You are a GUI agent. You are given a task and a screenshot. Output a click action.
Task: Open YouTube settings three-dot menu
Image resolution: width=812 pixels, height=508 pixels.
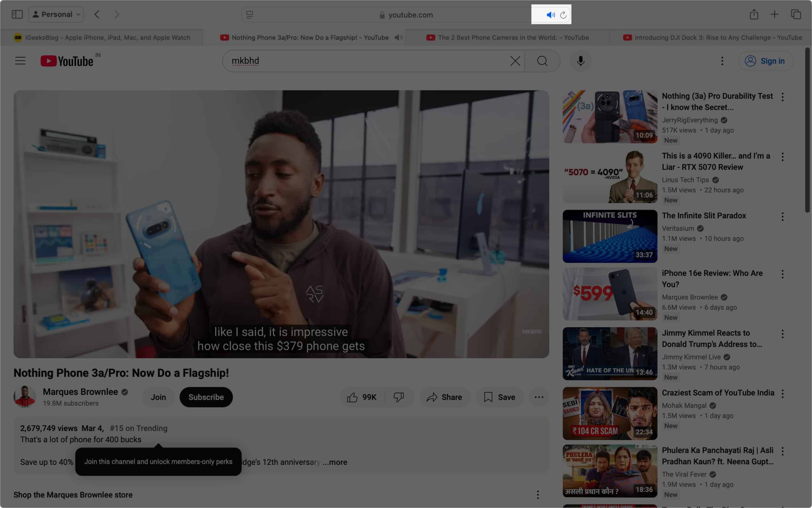(722, 61)
